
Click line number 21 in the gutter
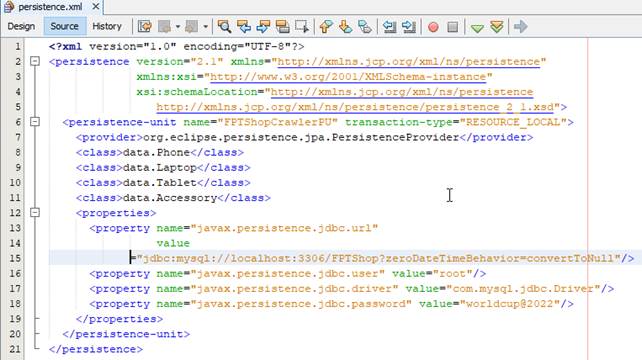coord(15,349)
